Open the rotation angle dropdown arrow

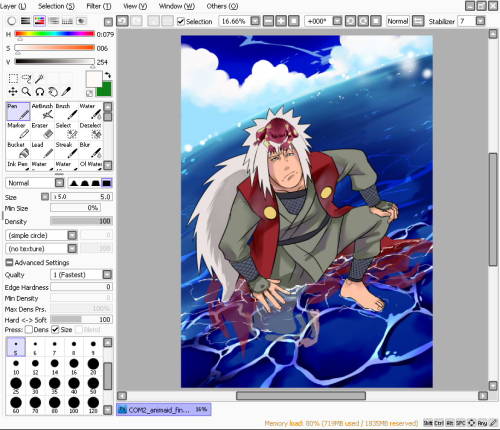pyautogui.click(x=337, y=21)
